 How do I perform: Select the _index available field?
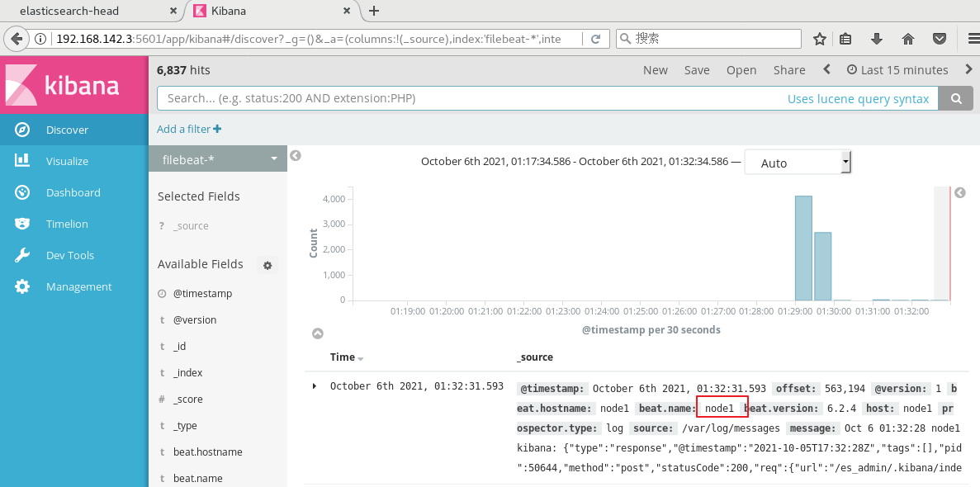(188, 372)
